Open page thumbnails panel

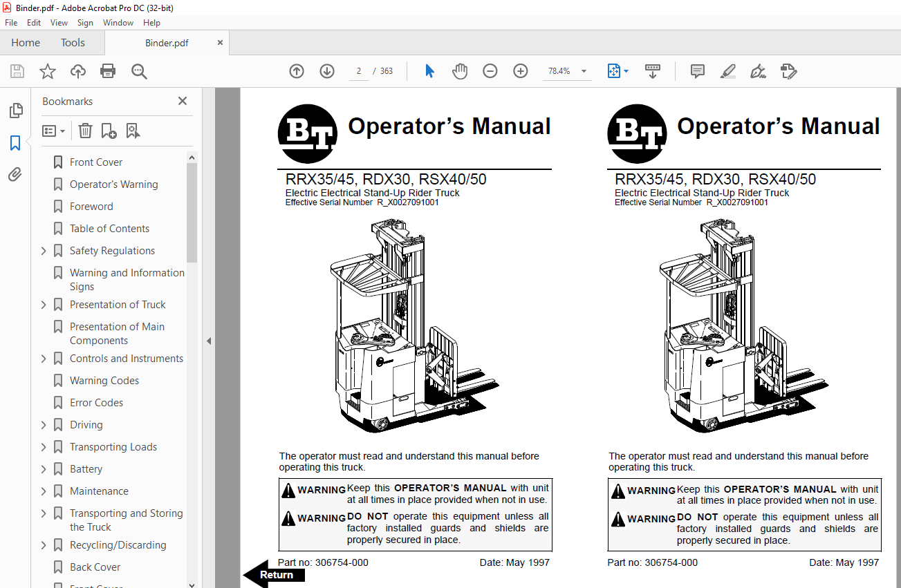click(x=15, y=111)
